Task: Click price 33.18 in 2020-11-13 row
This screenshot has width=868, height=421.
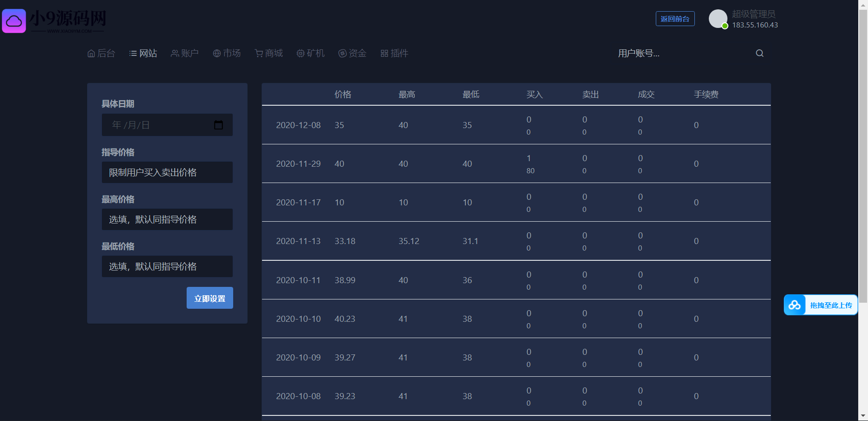Action: tap(345, 241)
